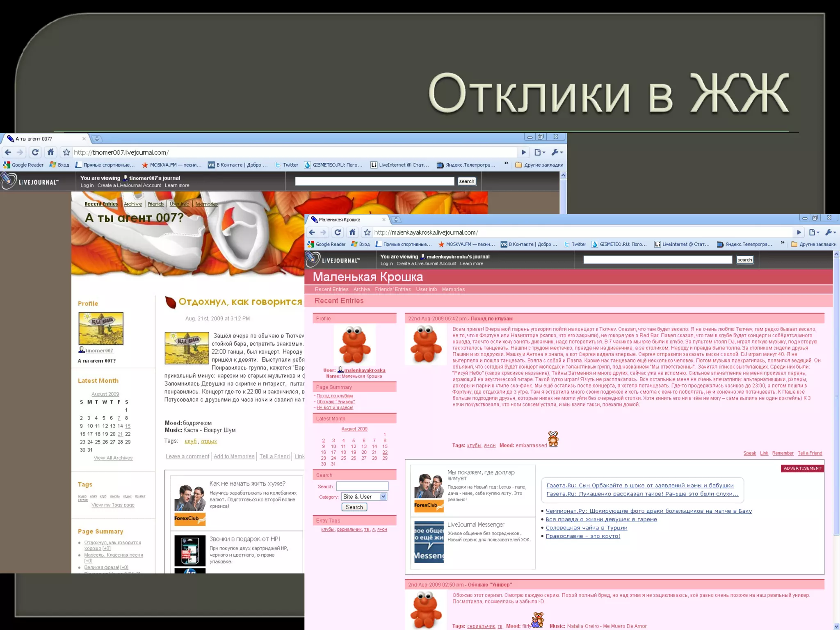Open the Leave a comment link

[x=187, y=456]
